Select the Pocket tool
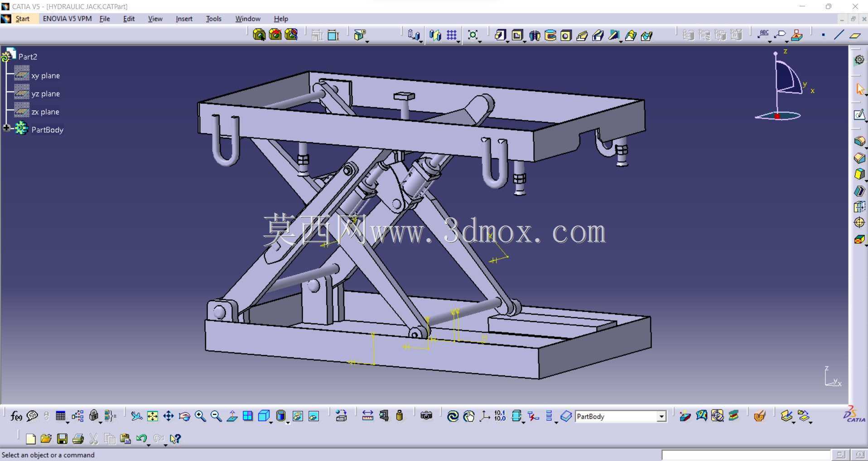Image resolution: width=868 pixels, height=461 pixels. tap(517, 35)
